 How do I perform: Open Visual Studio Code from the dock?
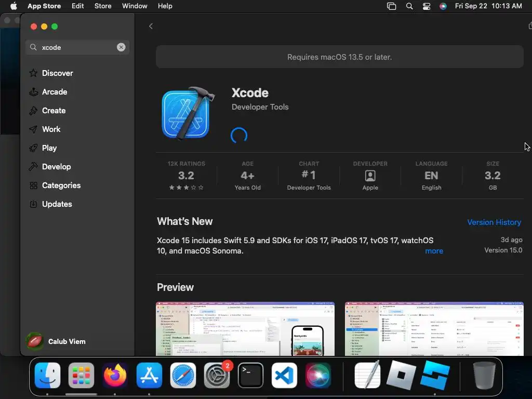(x=284, y=375)
